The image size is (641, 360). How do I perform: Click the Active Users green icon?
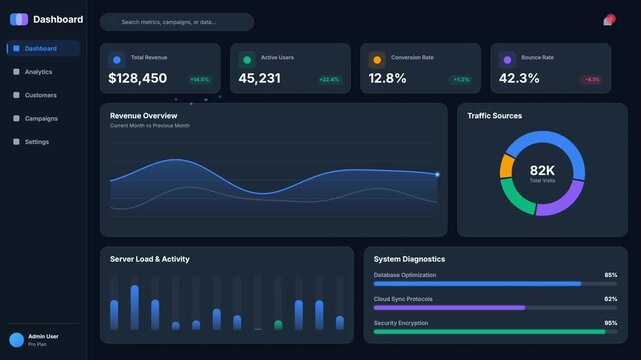pos(247,60)
